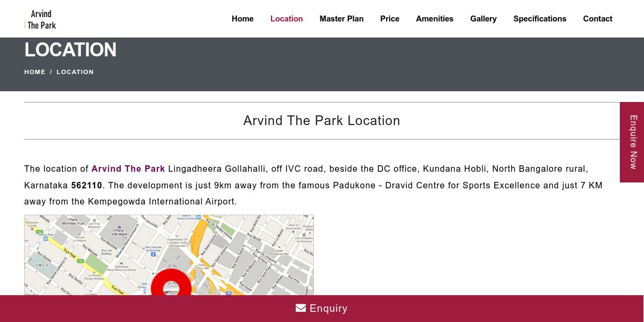The image size is (644, 322).
Task: Open the Specifications page
Action: click(540, 19)
